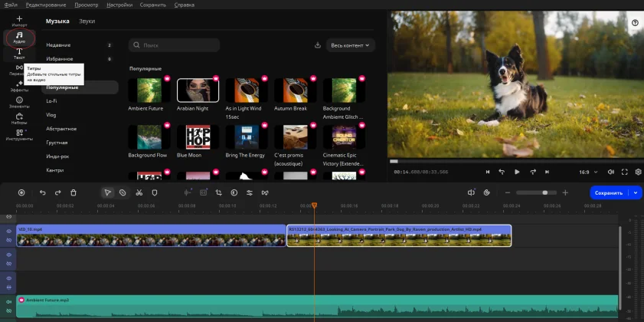Open the Весь контент dropdown
This screenshot has width=644, height=322.
(350, 45)
